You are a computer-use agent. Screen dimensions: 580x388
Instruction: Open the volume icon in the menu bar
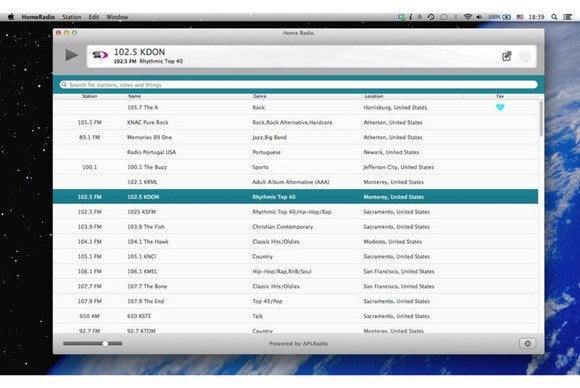[479, 17]
